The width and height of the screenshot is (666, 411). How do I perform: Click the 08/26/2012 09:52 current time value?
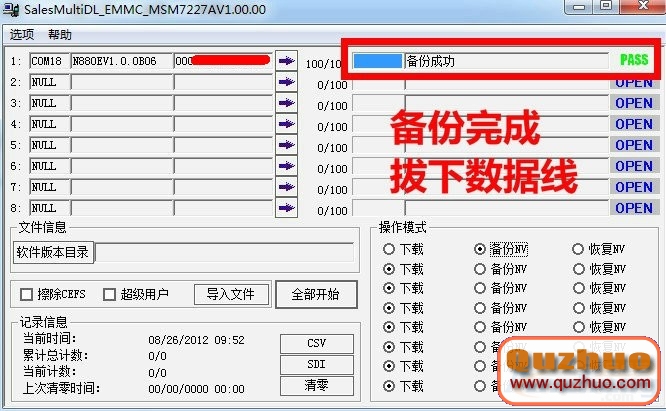tap(196, 340)
